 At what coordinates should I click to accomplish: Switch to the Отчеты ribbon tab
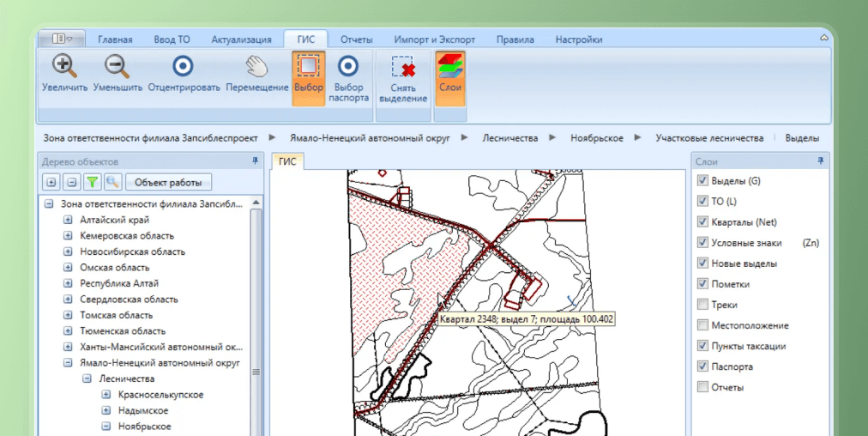click(356, 39)
